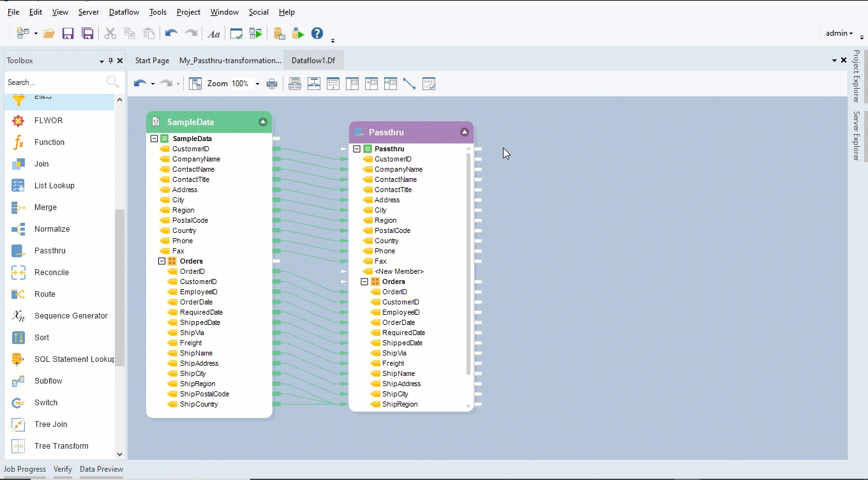Click the Toolbox search field
Viewport: 868px width, 480px height.
click(x=54, y=82)
